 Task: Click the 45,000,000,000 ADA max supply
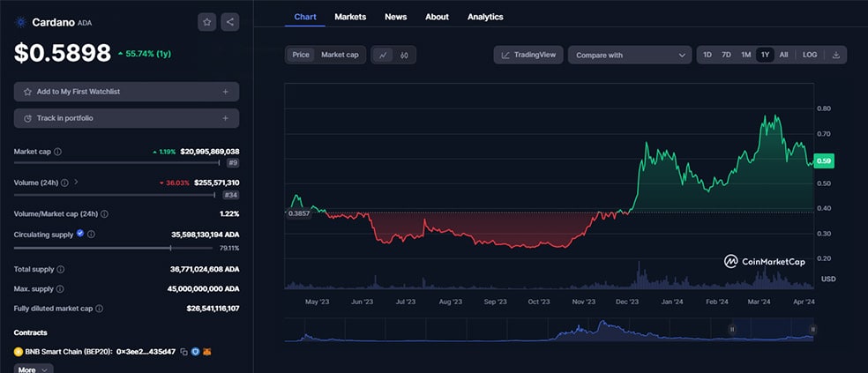[x=203, y=289]
